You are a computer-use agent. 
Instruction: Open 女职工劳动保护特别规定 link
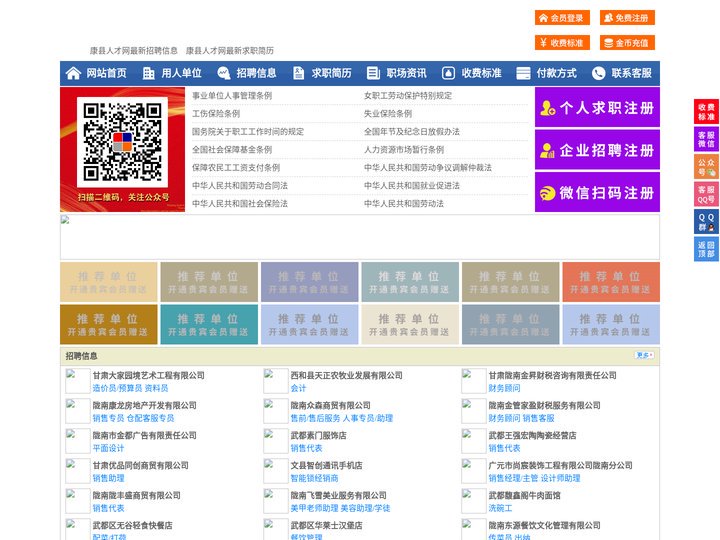tap(408, 96)
